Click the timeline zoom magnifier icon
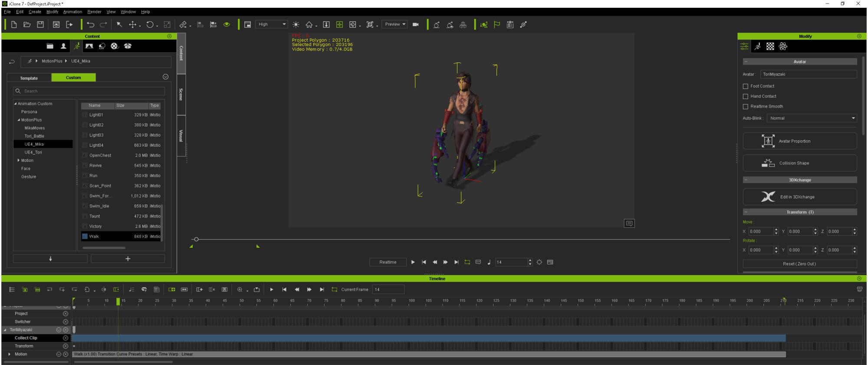This screenshot has height=365, width=868. pyautogui.click(x=240, y=289)
